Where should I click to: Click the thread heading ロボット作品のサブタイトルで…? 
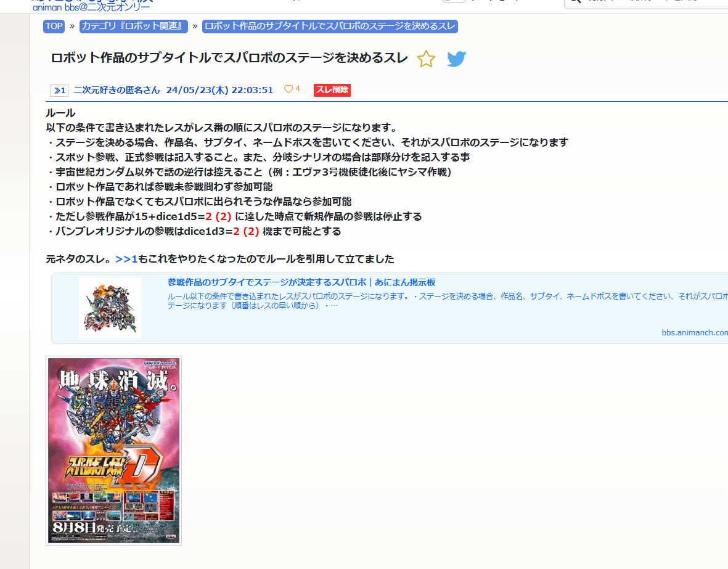point(229,58)
